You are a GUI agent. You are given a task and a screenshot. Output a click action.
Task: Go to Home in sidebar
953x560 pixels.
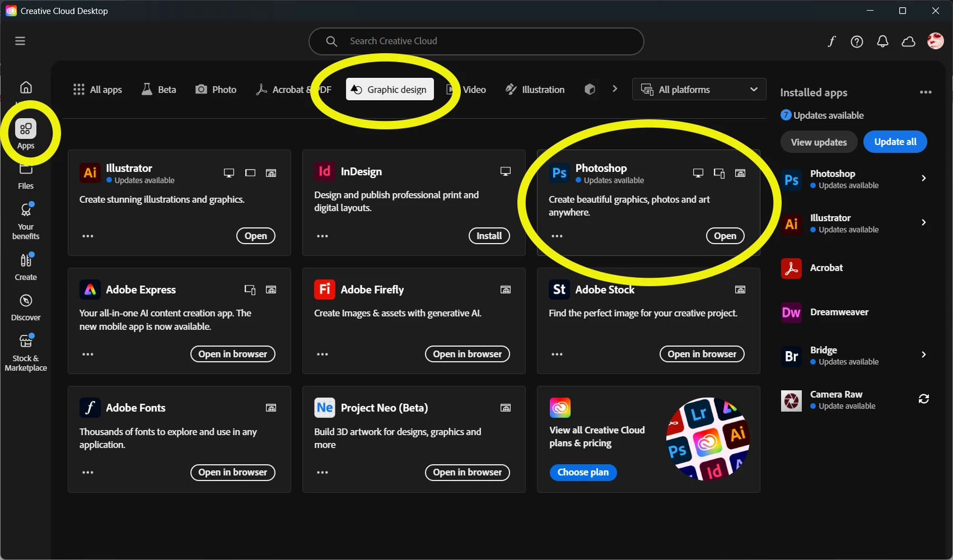point(26,87)
